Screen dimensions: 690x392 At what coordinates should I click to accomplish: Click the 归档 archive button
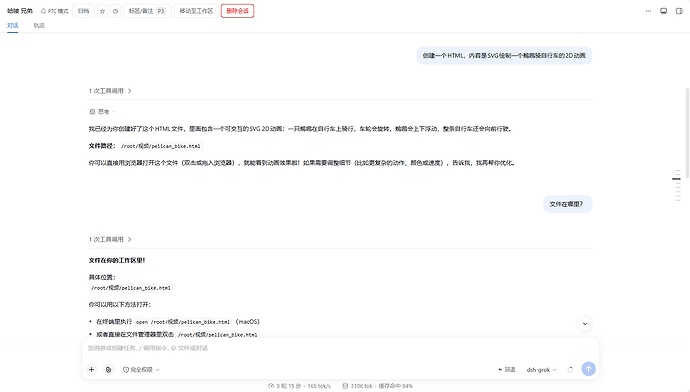pyautogui.click(x=84, y=11)
